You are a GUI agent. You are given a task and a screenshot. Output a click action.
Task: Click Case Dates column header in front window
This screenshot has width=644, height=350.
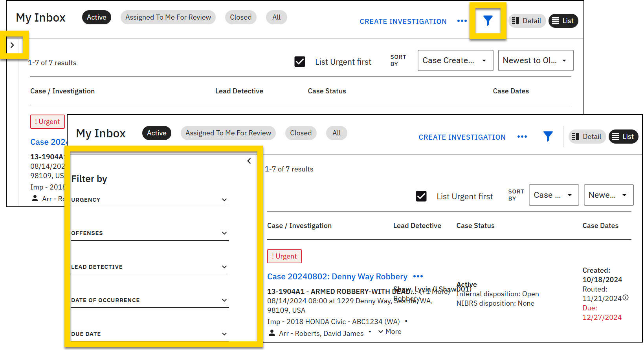(x=600, y=226)
